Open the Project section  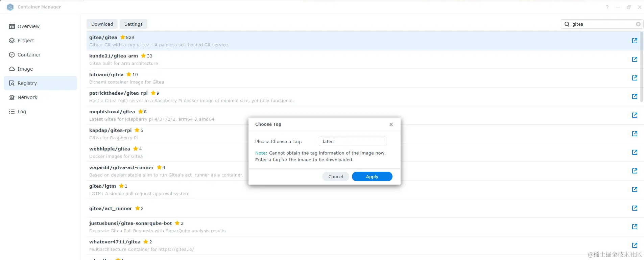[40, 41]
